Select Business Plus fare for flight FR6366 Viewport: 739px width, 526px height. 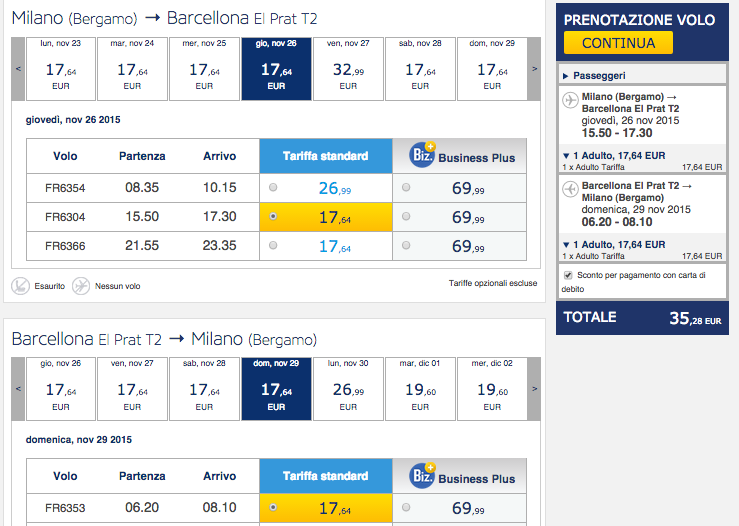pyautogui.click(x=406, y=245)
